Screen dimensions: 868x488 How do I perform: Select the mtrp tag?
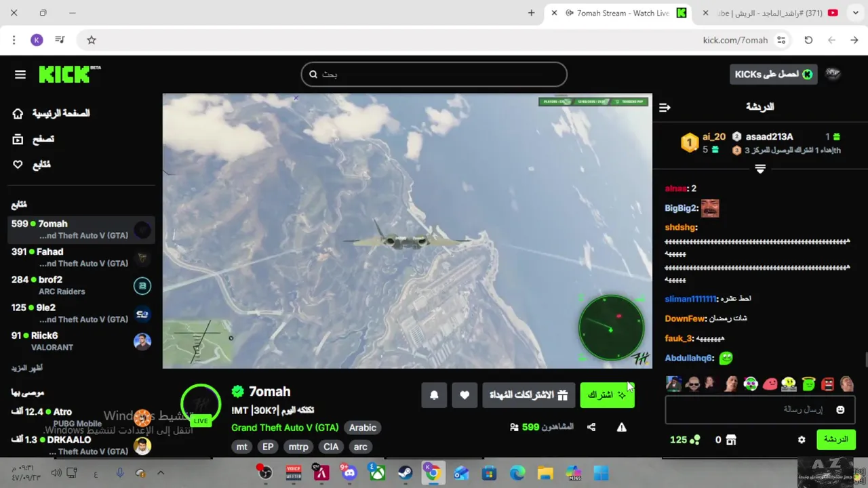tap(298, 447)
